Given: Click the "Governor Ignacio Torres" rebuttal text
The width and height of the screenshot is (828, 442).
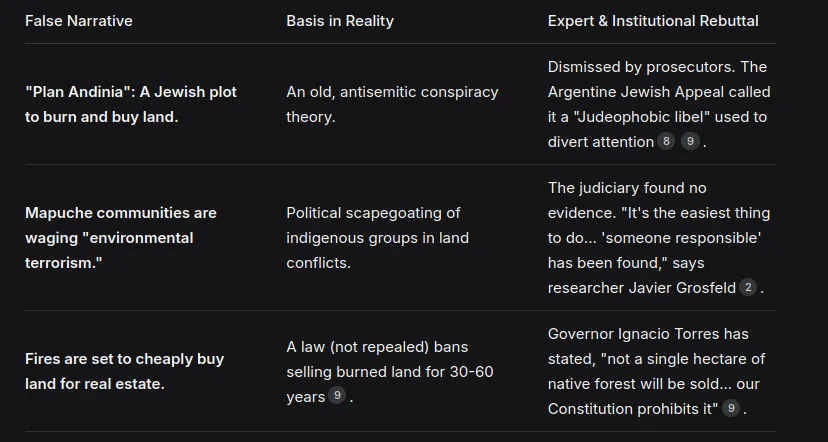Looking at the screenshot, I should coord(648,334).
